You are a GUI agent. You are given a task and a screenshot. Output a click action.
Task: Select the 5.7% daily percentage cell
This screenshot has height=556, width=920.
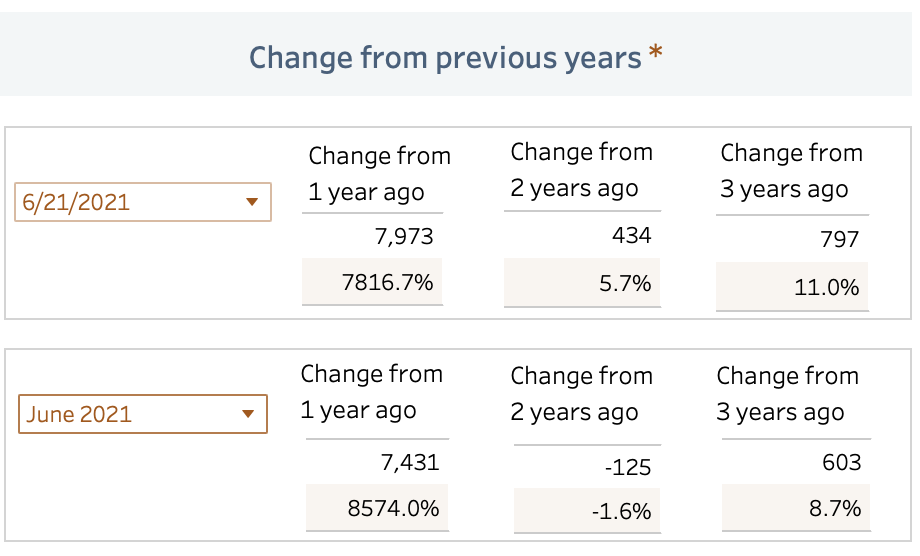click(x=582, y=283)
